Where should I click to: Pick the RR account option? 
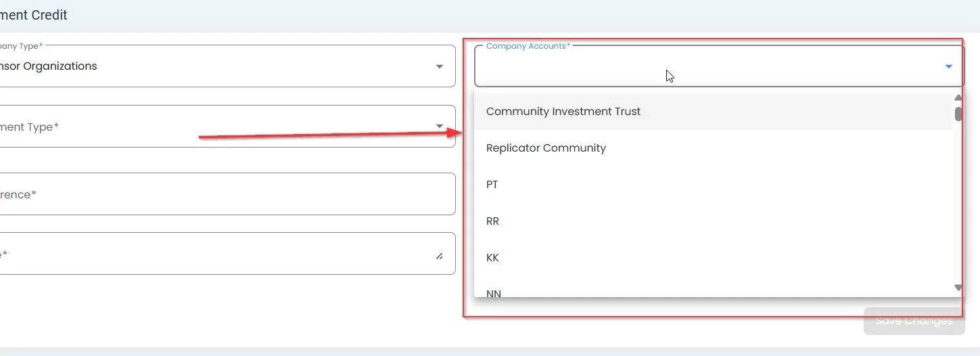point(492,221)
